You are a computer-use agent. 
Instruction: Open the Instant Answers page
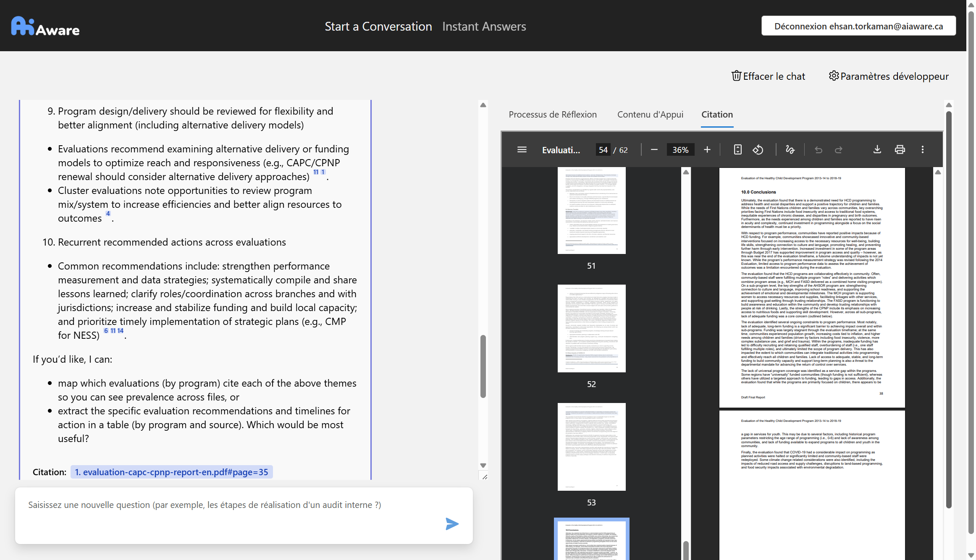click(484, 26)
